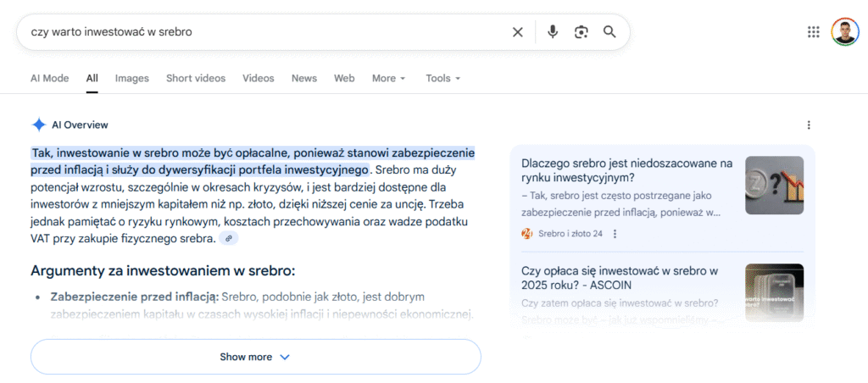Open the AI Overview three-dot options menu
The image size is (868, 383).
[x=809, y=125]
